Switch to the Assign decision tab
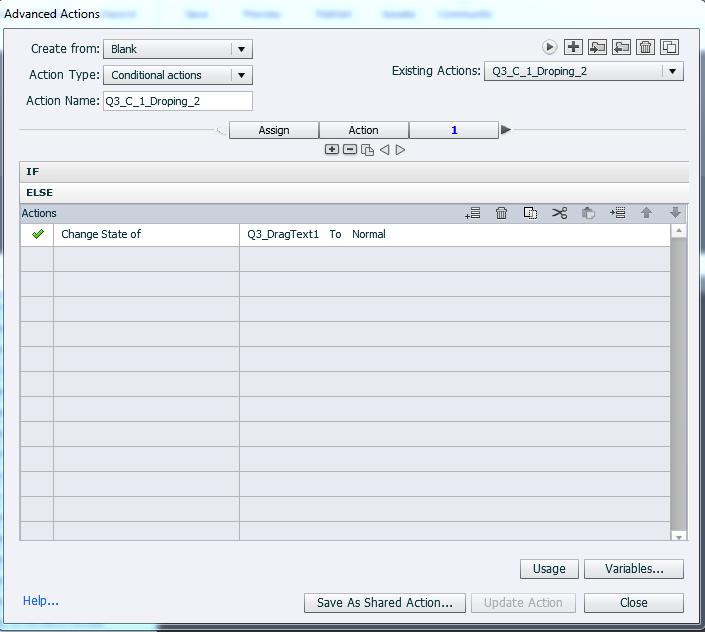Screen dimensions: 705x632 tap(274, 130)
